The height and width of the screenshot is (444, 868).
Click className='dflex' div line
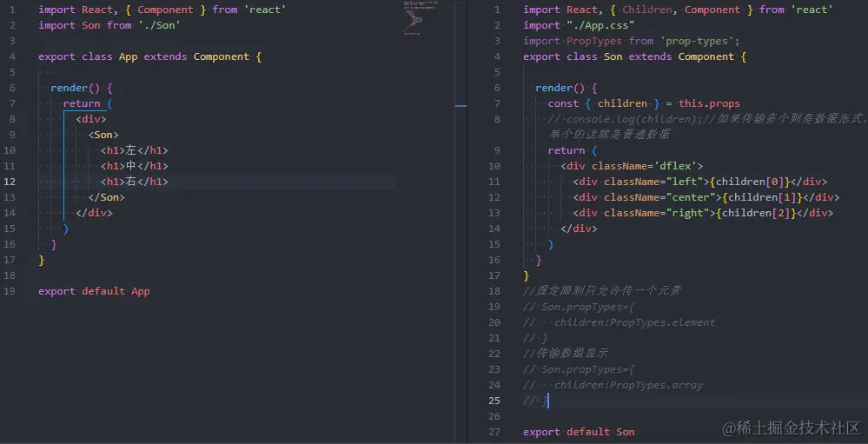632,166
